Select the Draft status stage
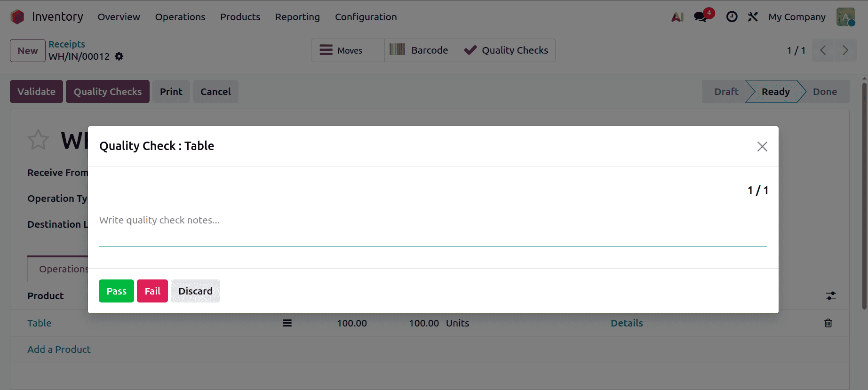Viewport: 868px width, 390px height. pos(726,91)
